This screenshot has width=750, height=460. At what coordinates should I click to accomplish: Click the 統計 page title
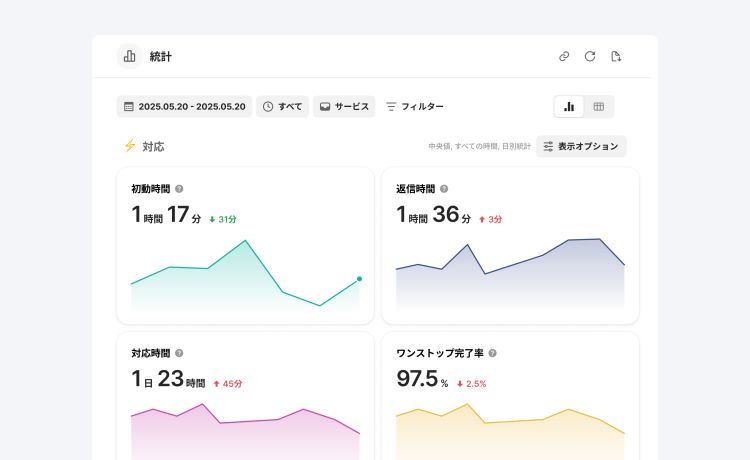pyautogui.click(x=161, y=57)
